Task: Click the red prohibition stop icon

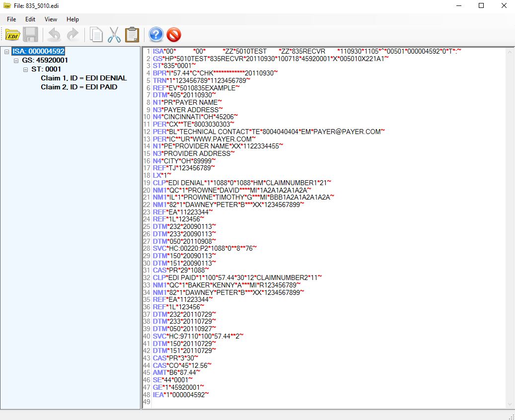Action: tap(174, 34)
